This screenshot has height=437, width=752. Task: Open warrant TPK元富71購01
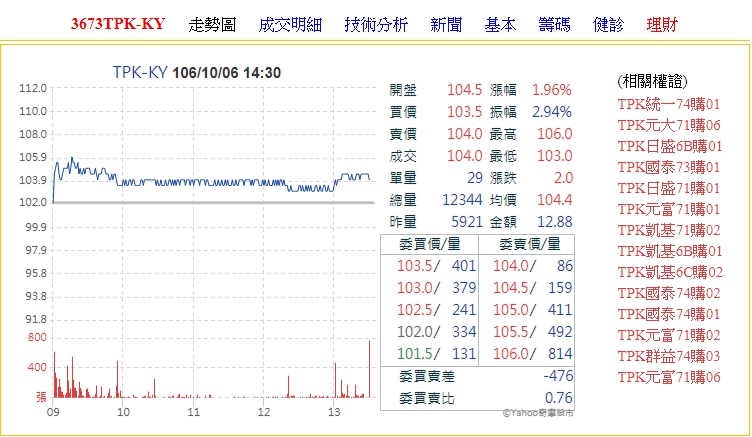(669, 209)
